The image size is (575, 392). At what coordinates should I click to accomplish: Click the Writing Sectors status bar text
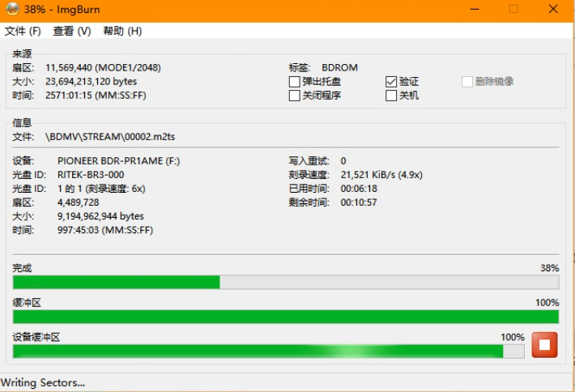[x=44, y=382]
